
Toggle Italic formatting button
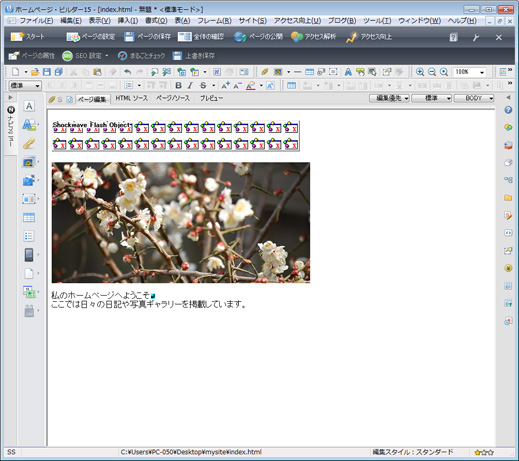pyautogui.click(x=190, y=86)
